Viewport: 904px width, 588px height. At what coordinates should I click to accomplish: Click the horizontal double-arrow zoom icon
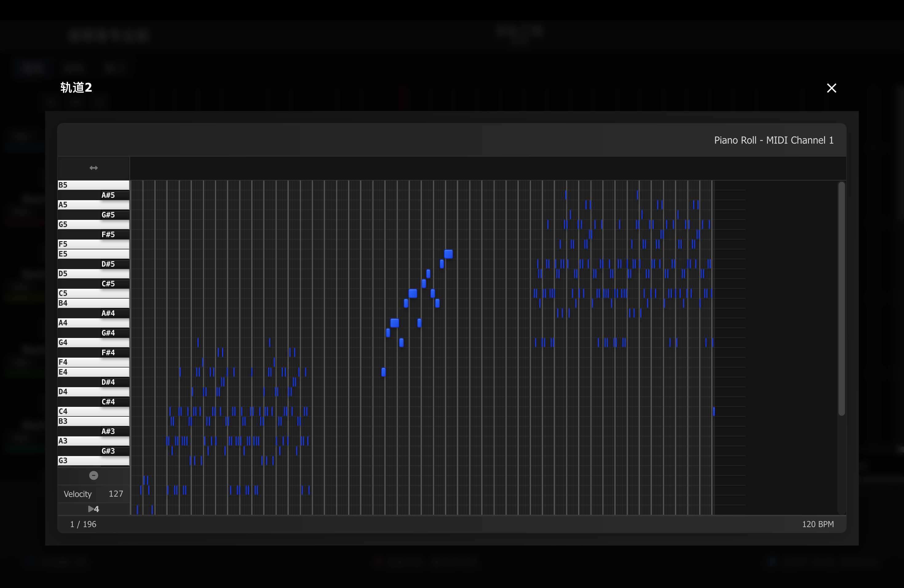pyautogui.click(x=93, y=168)
